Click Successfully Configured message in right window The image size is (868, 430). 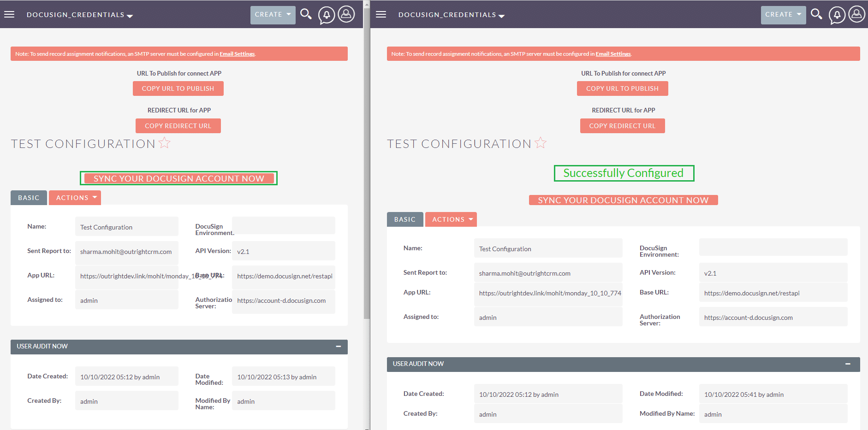click(624, 173)
